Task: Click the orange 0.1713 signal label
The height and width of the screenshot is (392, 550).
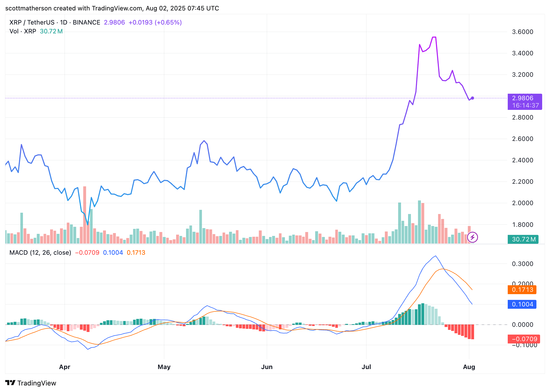Action: click(522, 290)
